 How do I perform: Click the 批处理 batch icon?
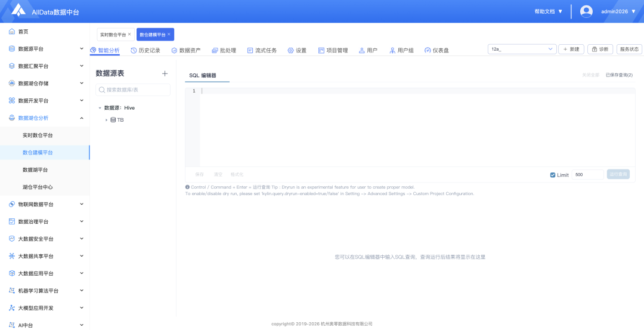click(x=215, y=51)
